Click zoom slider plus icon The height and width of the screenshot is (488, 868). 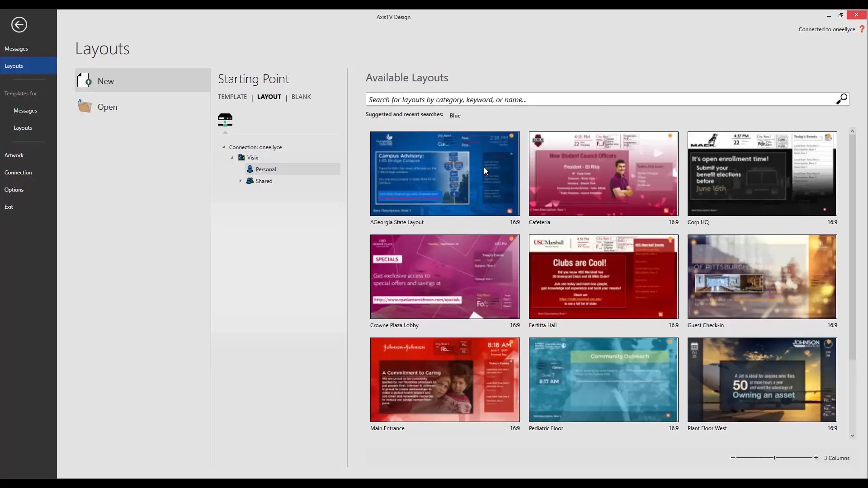pyautogui.click(x=816, y=458)
